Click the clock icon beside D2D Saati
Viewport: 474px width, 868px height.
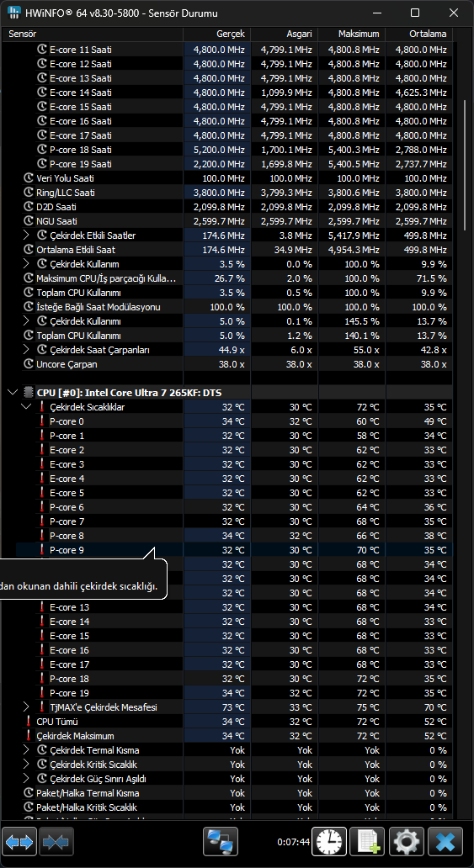point(29,207)
